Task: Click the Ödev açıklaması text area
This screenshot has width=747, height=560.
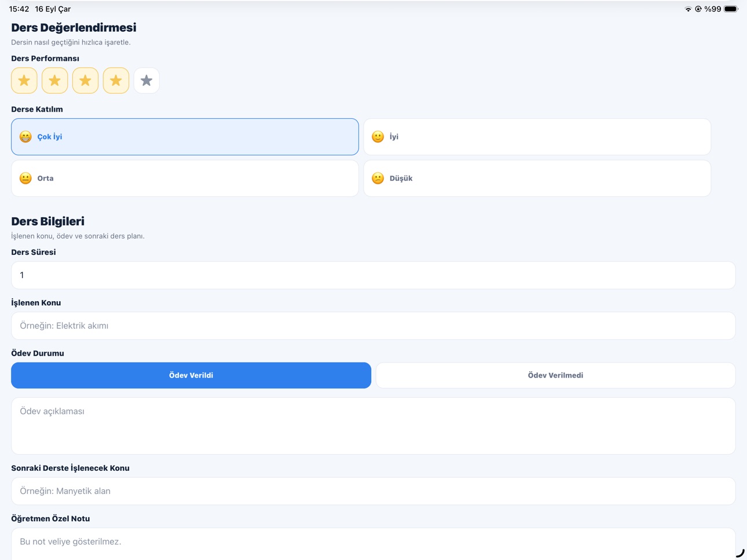Action: [373, 426]
